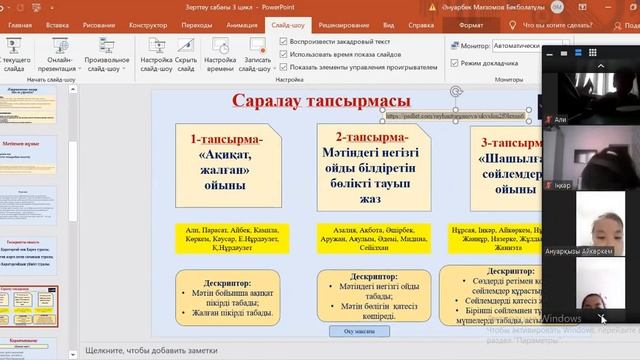Screen dimensions: 640x360
Task: Open the Online presentation option
Action: [x=60, y=55]
